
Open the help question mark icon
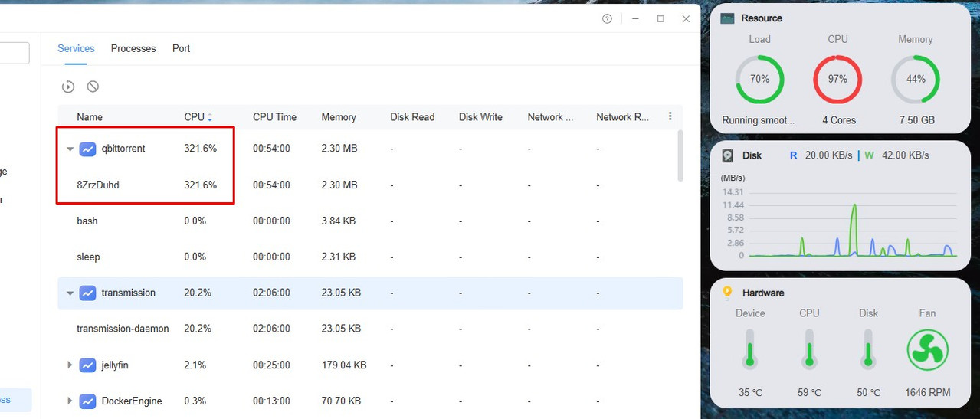click(607, 19)
